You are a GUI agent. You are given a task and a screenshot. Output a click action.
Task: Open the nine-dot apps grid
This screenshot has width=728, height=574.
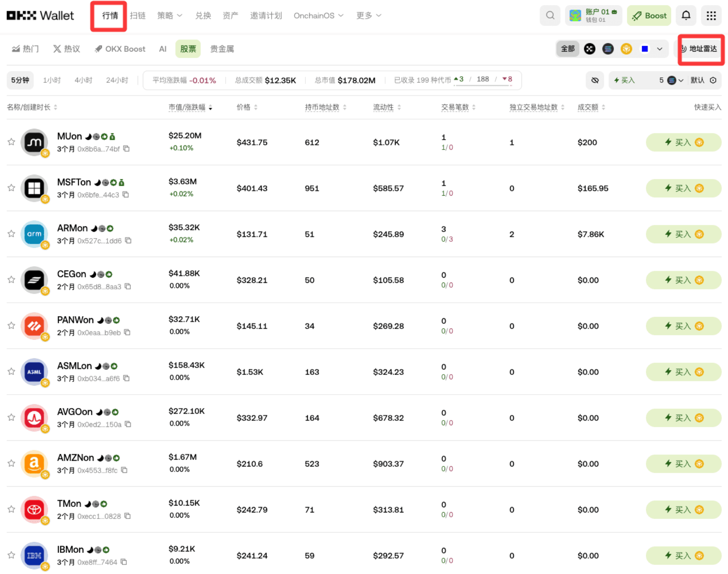pos(711,16)
